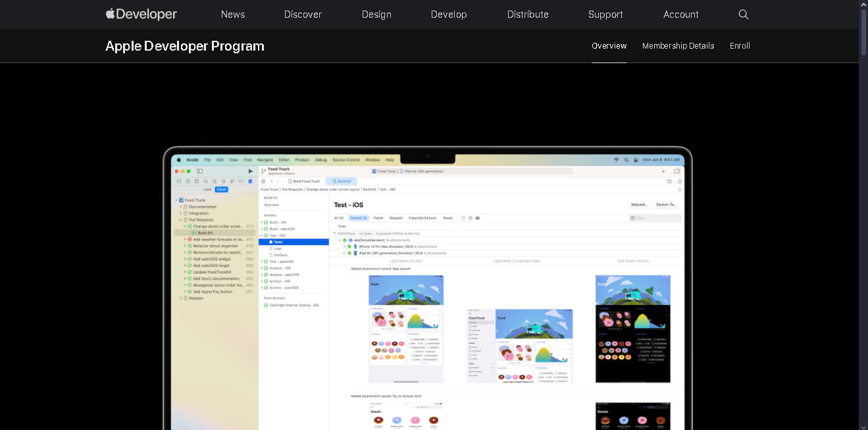Click the dark mode portrait screenshot thumbnail
The width and height of the screenshot is (868, 430).
click(x=633, y=329)
